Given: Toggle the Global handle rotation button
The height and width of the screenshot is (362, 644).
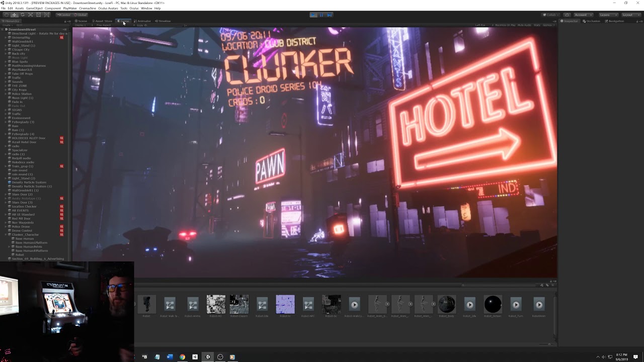Looking at the screenshot, I should click(80, 15).
